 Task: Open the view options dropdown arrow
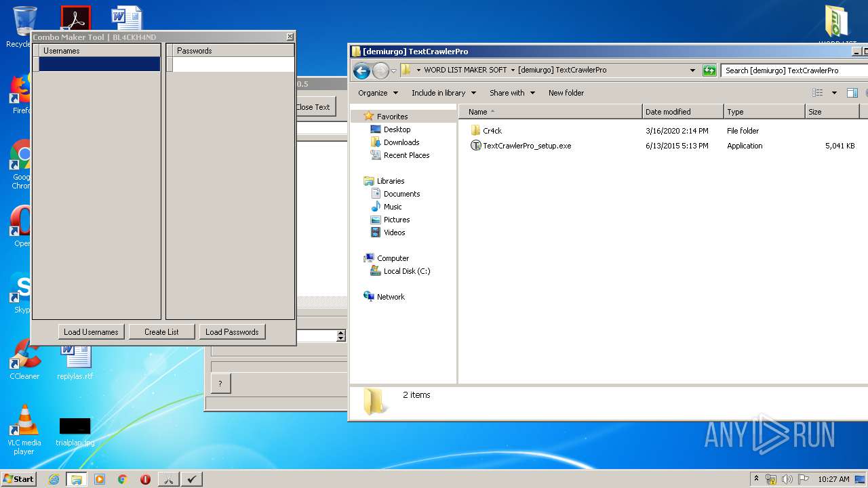tap(834, 93)
